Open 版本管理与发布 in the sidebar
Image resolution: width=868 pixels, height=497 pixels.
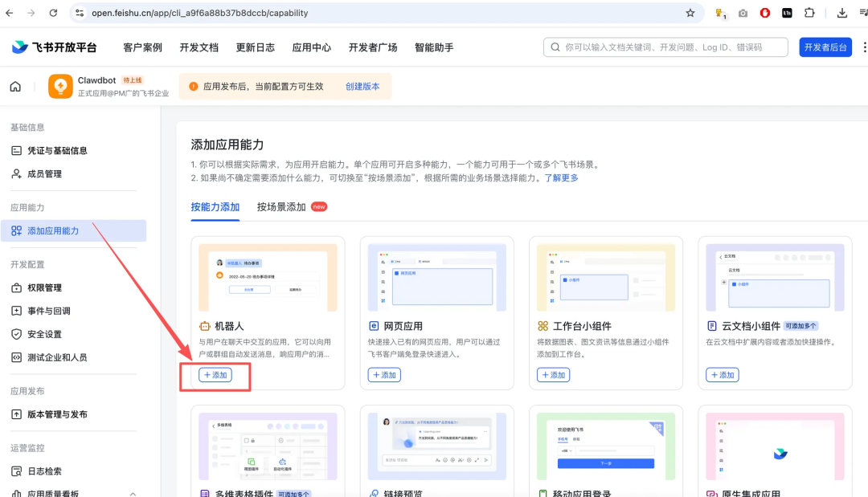[x=57, y=414]
